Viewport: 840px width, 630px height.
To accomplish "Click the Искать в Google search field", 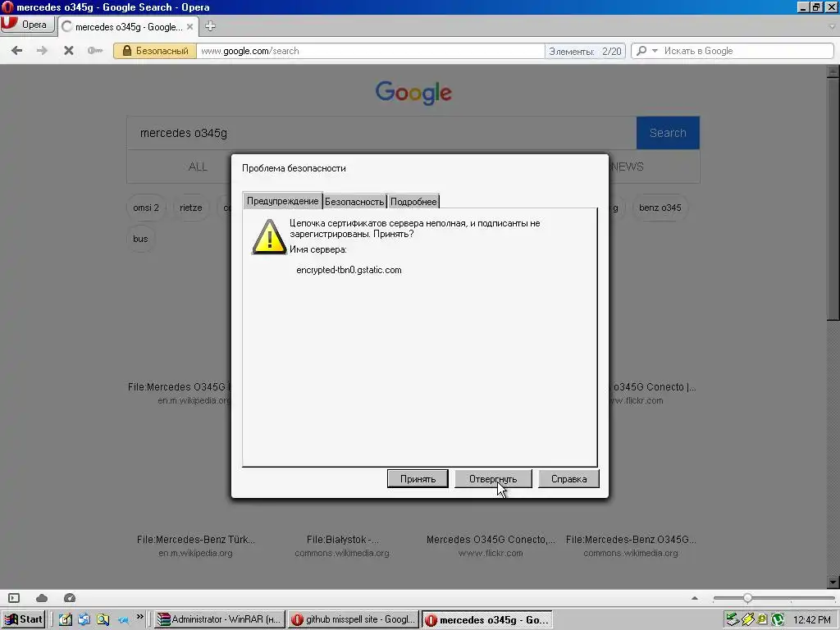I will pyautogui.click(x=747, y=51).
